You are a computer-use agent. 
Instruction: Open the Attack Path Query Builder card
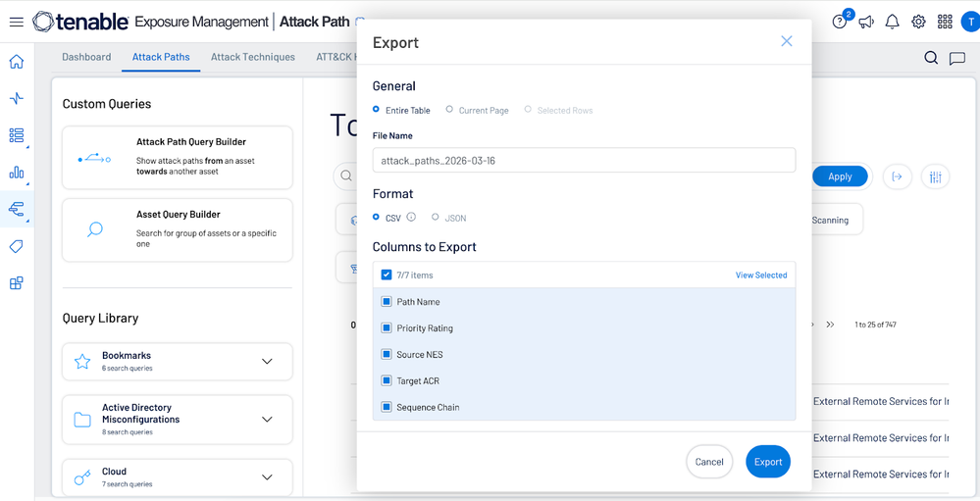pyautogui.click(x=178, y=158)
